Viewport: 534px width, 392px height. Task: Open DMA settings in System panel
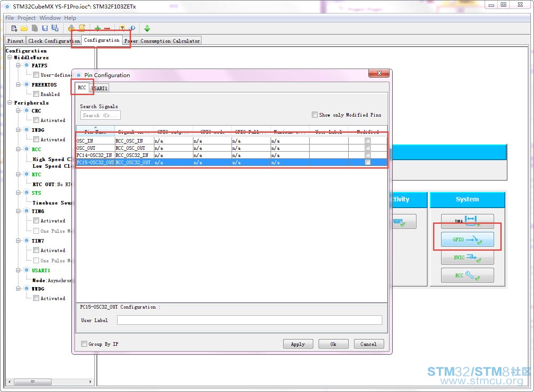467,221
